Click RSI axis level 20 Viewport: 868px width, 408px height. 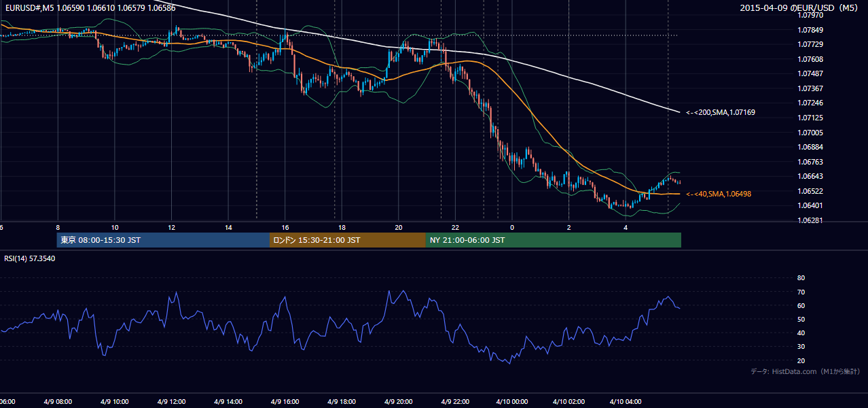tap(801, 360)
